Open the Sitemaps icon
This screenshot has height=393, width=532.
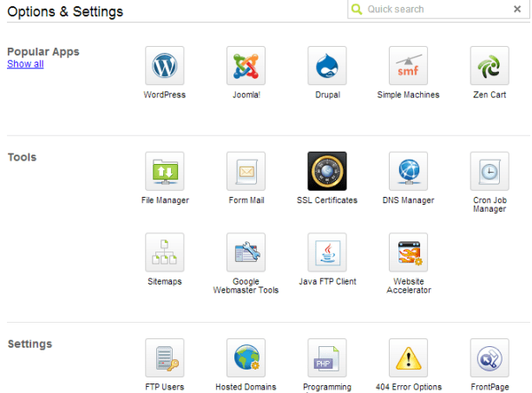point(165,252)
